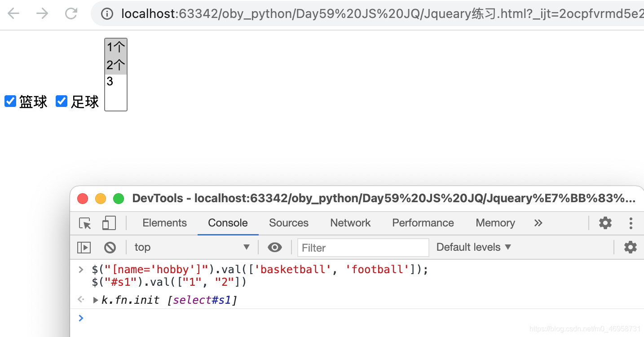Create a live expression with eye icon

coord(275,247)
